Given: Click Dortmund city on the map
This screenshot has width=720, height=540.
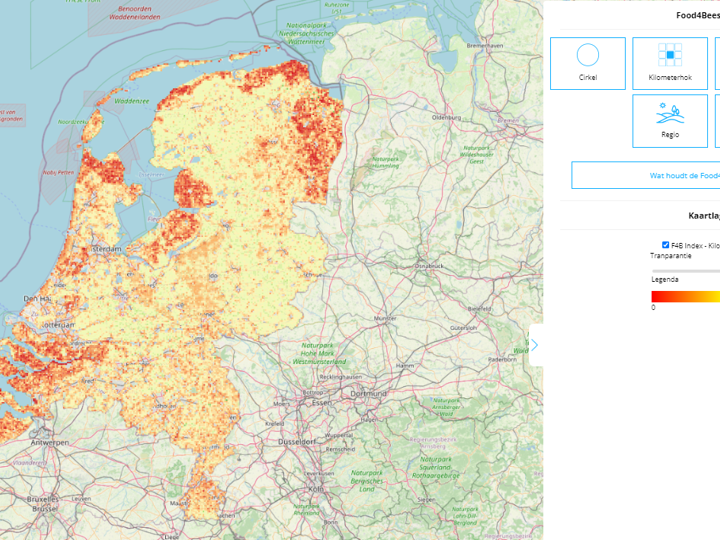Looking at the screenshot, I should coord(362,393).
